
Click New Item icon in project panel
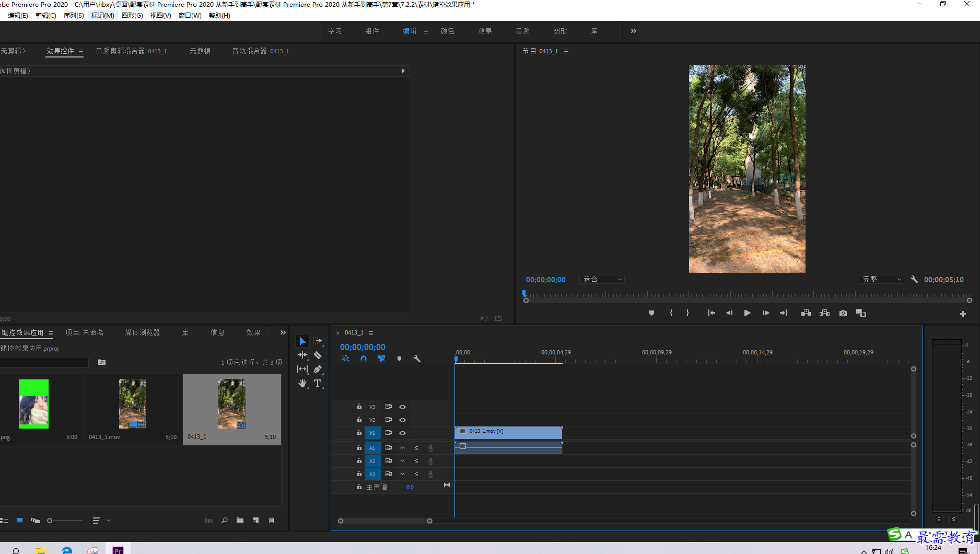click(256, 520)
